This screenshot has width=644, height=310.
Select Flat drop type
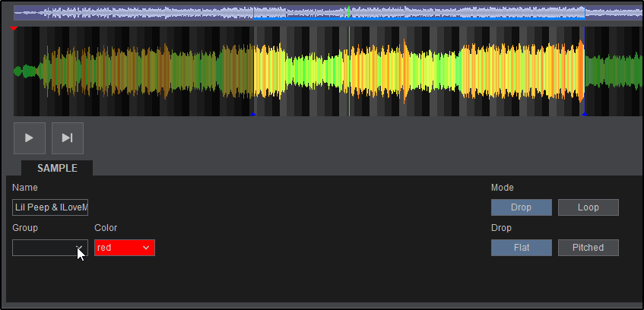point(521,248)
